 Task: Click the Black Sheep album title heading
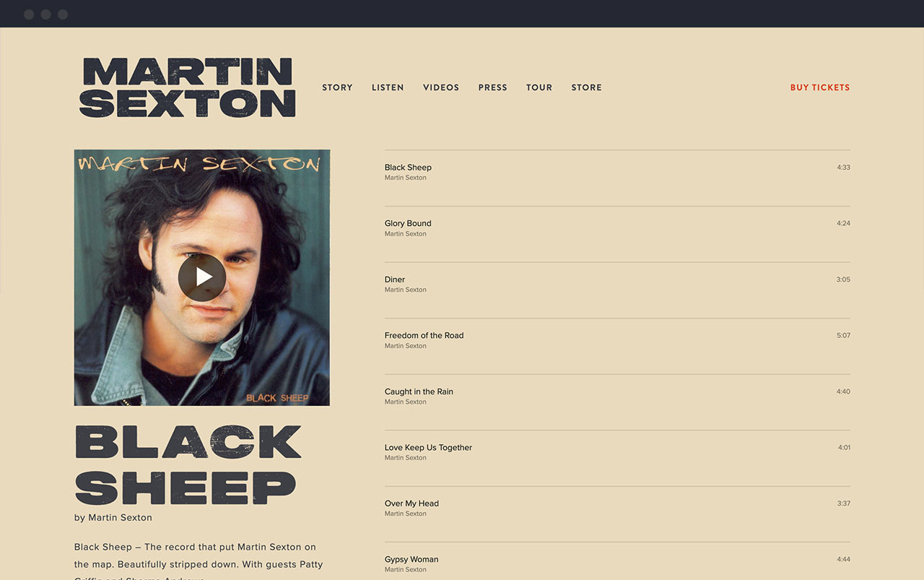188,464
